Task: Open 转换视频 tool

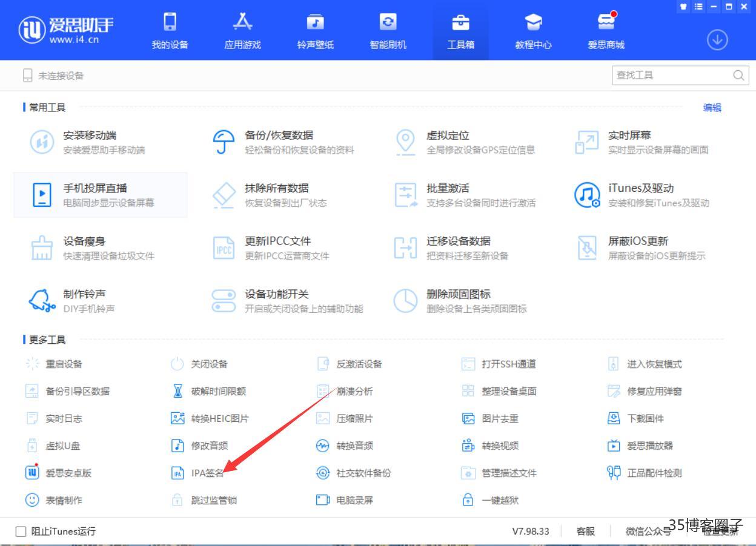Action: (x=491, y=446)
